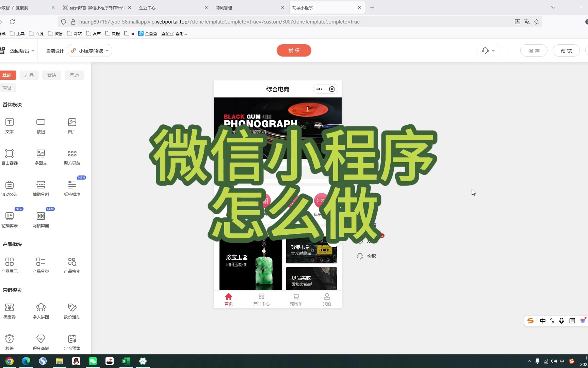Switch to the 产品 module tab
This screenshot has width=588, height=368.
(29, 75)
